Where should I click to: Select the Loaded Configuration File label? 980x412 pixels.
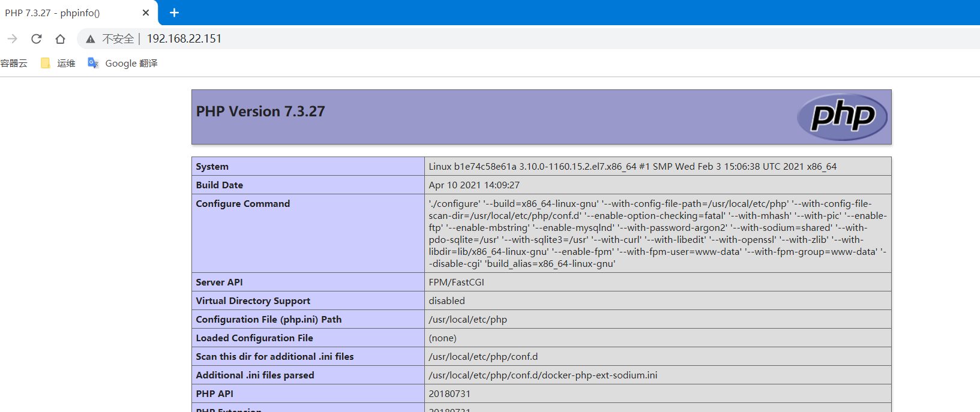point(254,338)
